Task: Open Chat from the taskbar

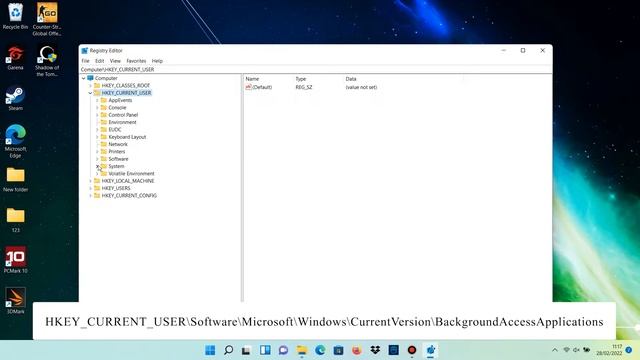Action: pos(283,350)
